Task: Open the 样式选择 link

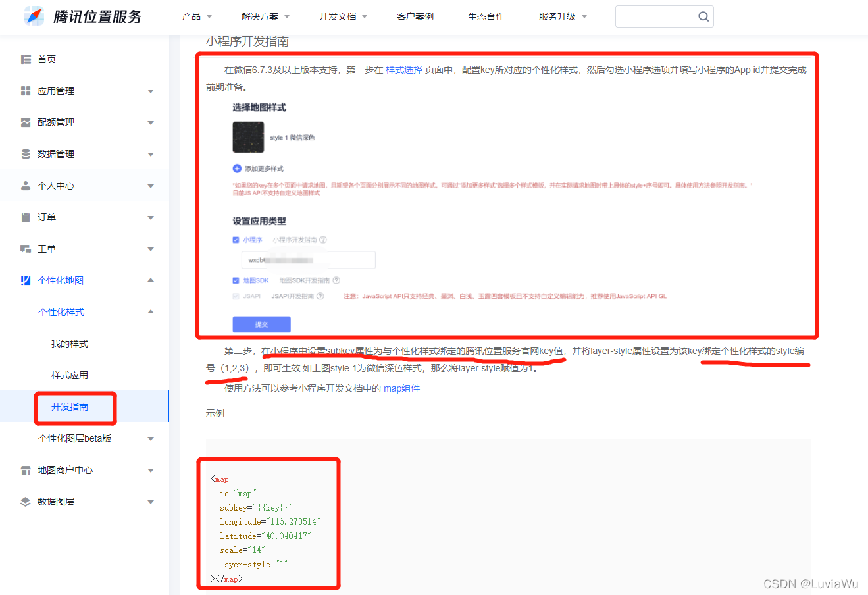Action: point(404,70)
